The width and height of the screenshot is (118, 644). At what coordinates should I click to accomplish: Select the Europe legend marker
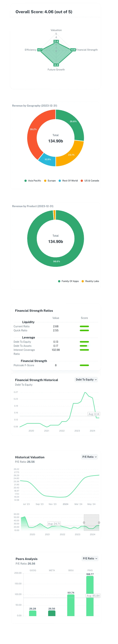[46, 181]
